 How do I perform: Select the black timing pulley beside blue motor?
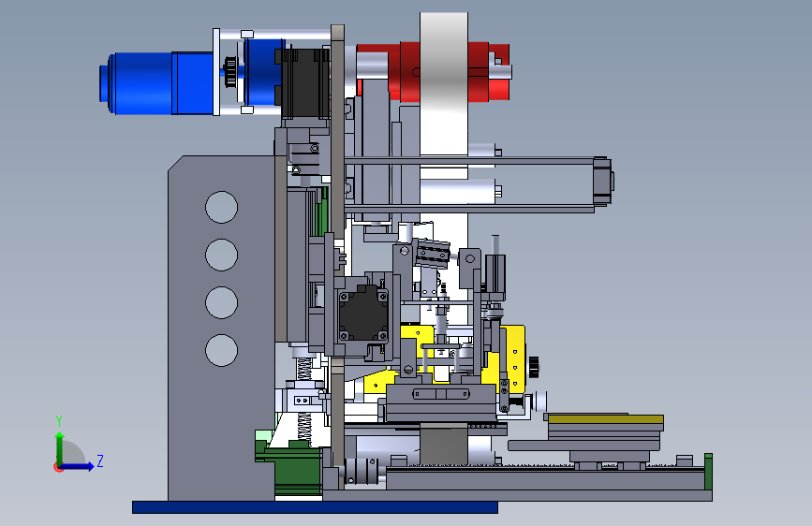[x=230, y=71]
